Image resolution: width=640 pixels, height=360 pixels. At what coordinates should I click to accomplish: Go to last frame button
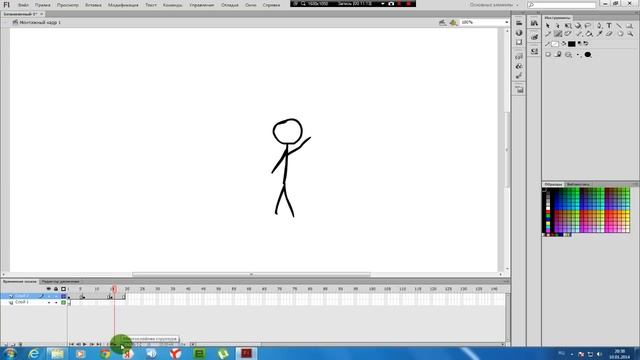click(98, 344)
